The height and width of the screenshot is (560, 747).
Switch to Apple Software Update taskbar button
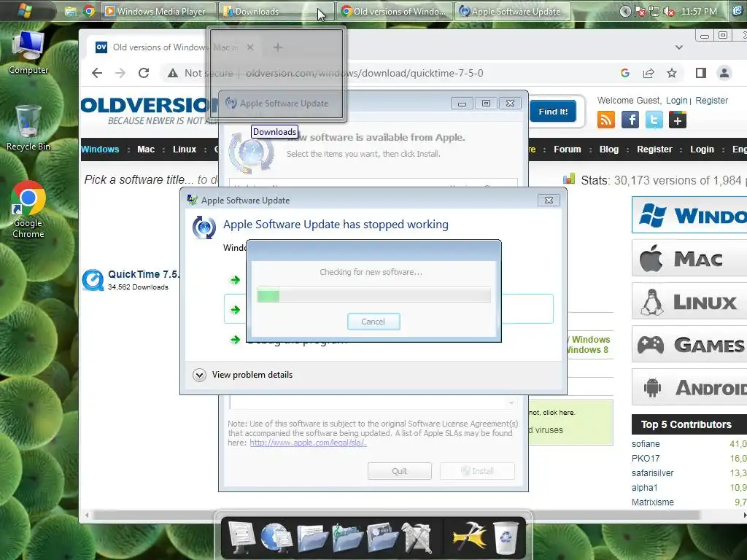tap(512, 12)
